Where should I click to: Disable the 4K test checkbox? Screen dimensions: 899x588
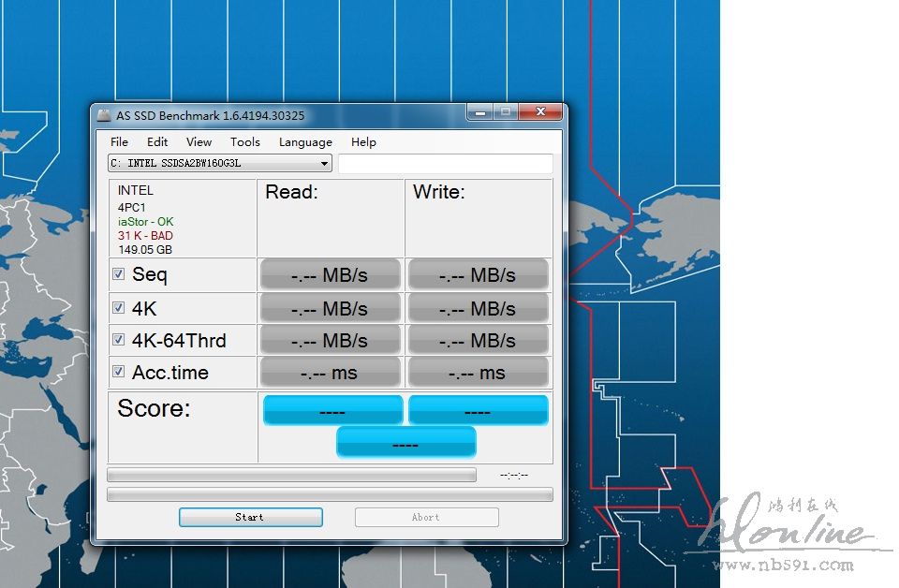point(119,308)
